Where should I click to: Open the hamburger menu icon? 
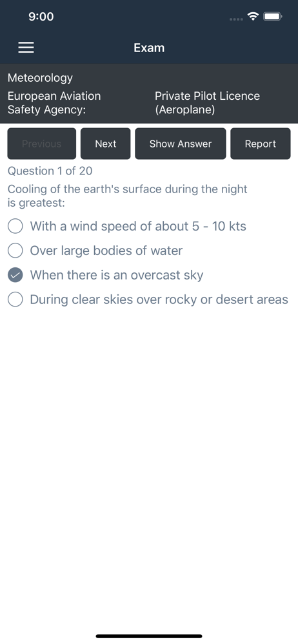point(26,48)
